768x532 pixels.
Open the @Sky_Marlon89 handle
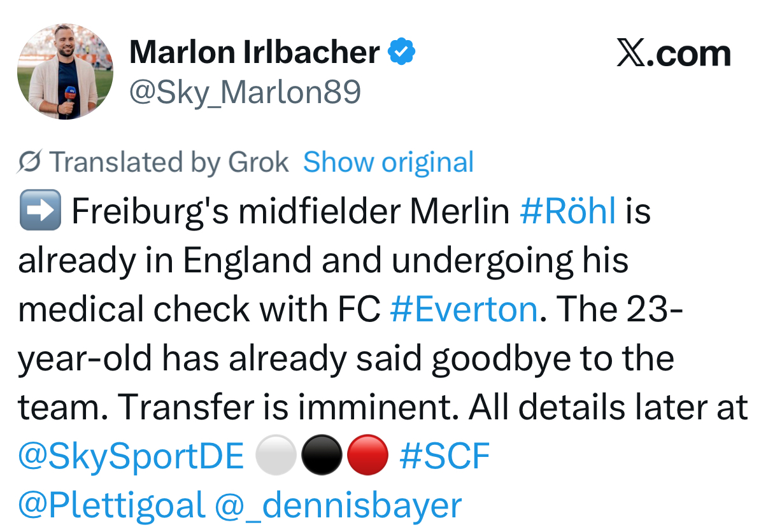click(245, 93)
